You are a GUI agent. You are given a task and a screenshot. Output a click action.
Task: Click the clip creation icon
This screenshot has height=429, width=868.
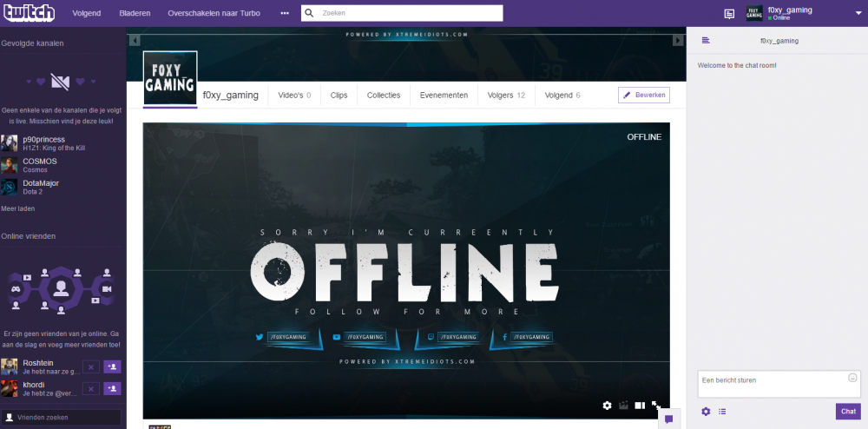pyautogui.click(x=623, y=406)
